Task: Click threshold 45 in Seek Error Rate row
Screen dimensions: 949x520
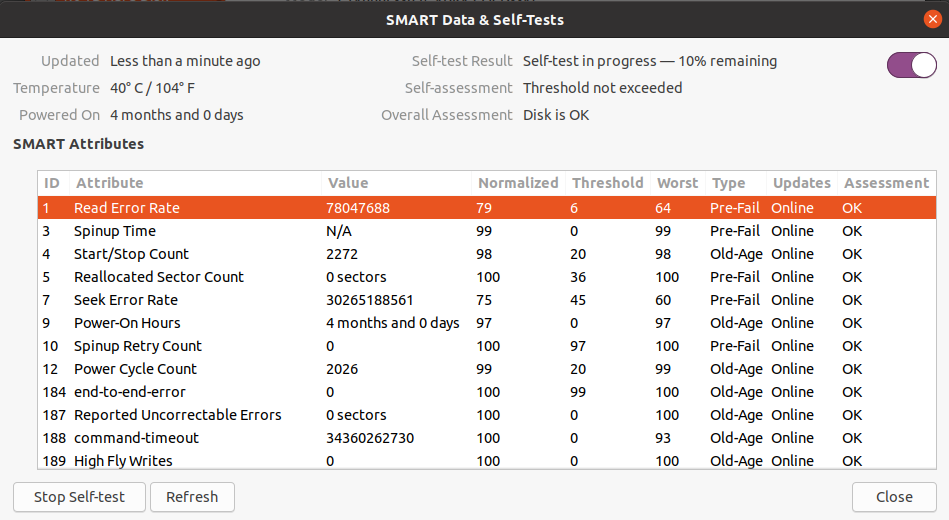Action: pyautogui.click(x=578, y=300)
